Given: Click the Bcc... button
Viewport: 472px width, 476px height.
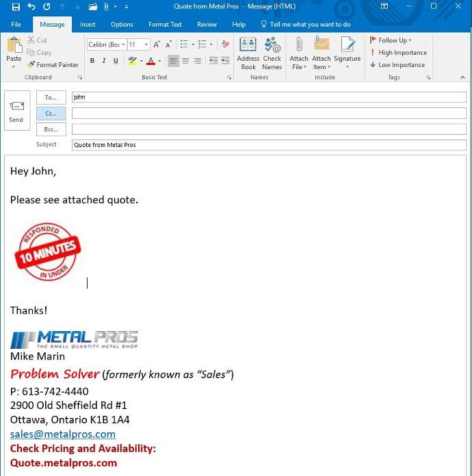Looking at the screenshot, I should click(x=51, y=129).
